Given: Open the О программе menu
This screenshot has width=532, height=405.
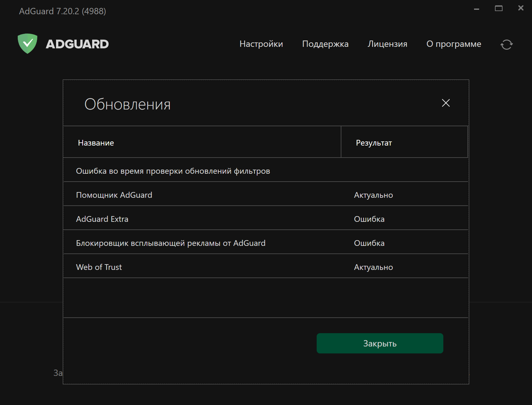Looking at the screenshot, I should point(454,44).
